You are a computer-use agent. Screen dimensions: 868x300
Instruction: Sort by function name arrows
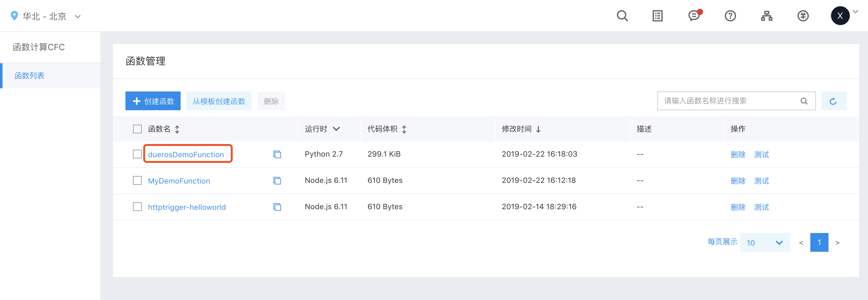click(177, 129)
